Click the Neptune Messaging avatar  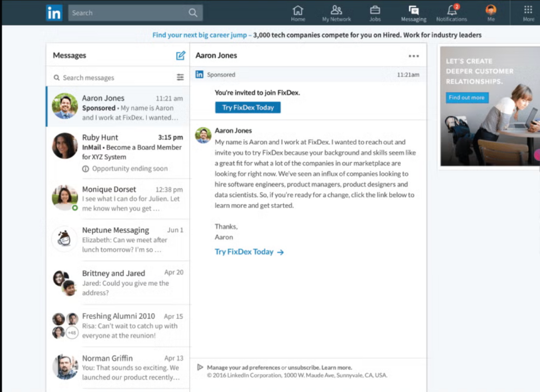tap(64, 239)
